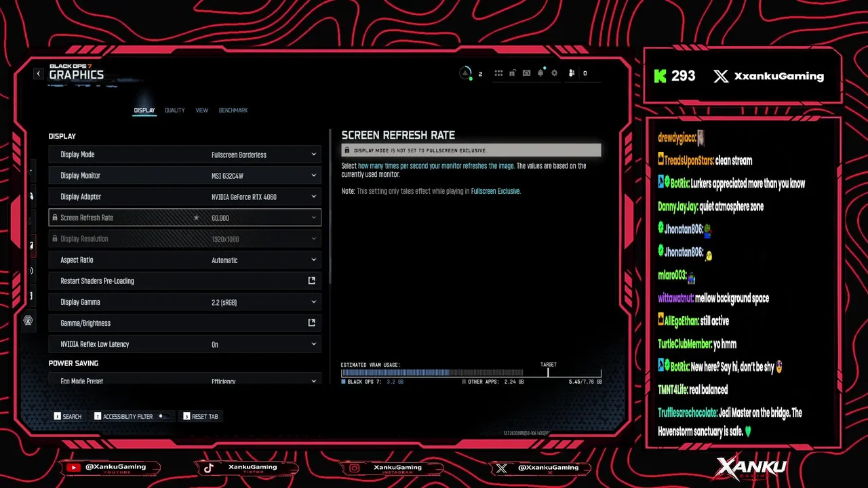Click the YouTube icon in bottom banner
The height and width of the screenshot is (488, 868).
73,467
